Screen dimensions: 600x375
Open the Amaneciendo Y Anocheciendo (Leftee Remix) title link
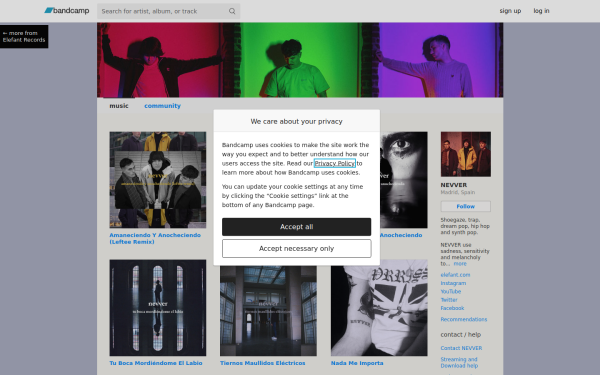pyautogui.click(x=155, y=238)
